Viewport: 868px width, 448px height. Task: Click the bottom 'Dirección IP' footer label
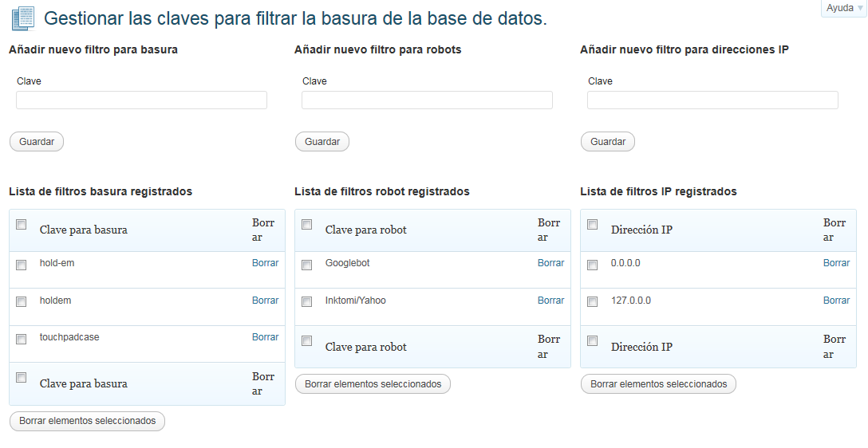click(641, 348)
